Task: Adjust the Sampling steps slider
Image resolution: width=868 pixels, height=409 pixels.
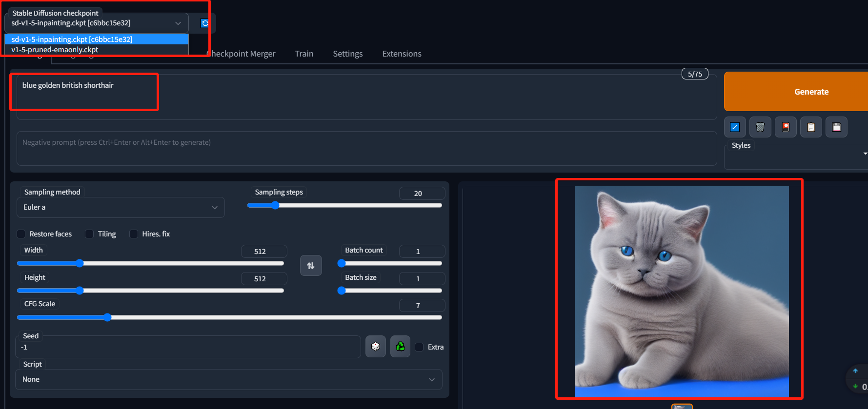Action: click(x=344, y=205)
